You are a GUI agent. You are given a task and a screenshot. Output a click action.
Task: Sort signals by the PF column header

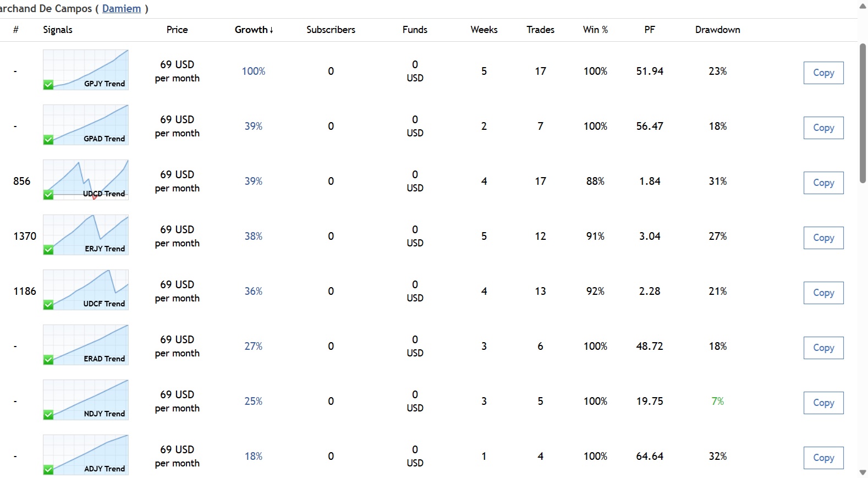pyautogui.click(x=650, y=30)
